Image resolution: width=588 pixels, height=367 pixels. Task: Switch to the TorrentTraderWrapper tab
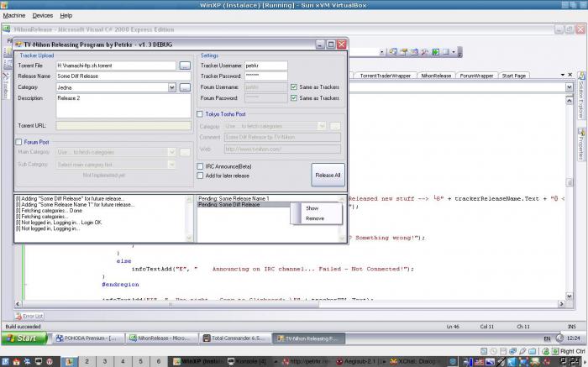point(386,76)
